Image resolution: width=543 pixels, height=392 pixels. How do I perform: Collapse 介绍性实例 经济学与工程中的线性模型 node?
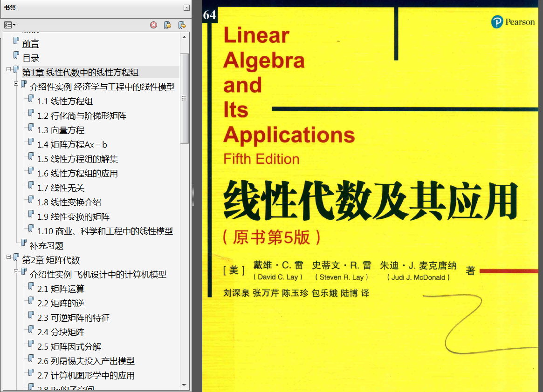(x=16, y=84)
